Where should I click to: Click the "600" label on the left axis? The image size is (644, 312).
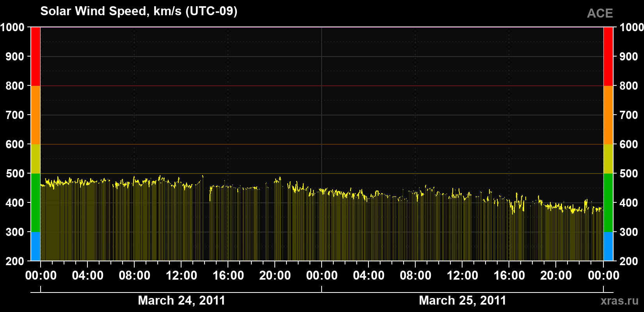[15, 144]
